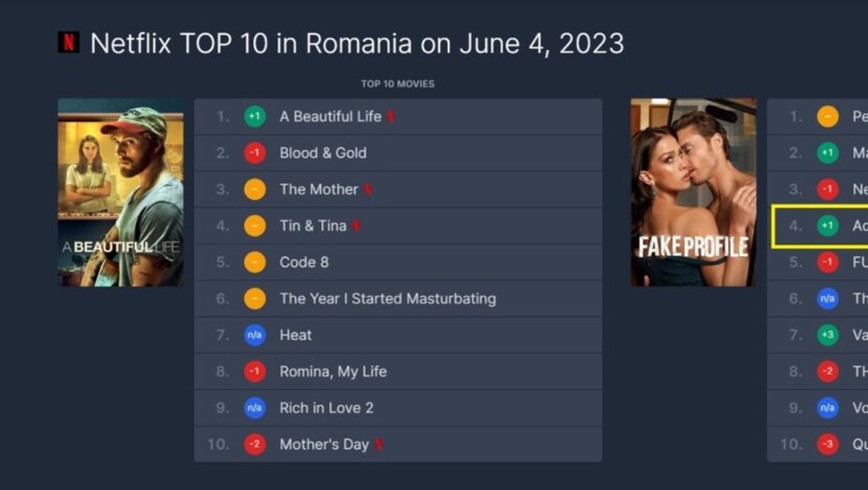Click the blue n/a badge next to Heat
The height and width of the screenshot is (490, 868).
(x=255, y=335)
